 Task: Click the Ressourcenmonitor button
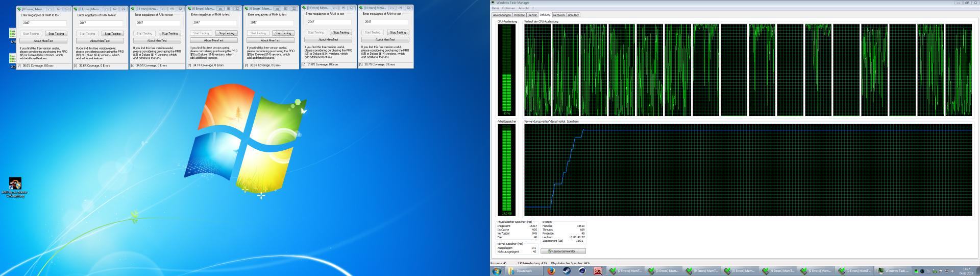pyautogui.click(x=563, y=251)
